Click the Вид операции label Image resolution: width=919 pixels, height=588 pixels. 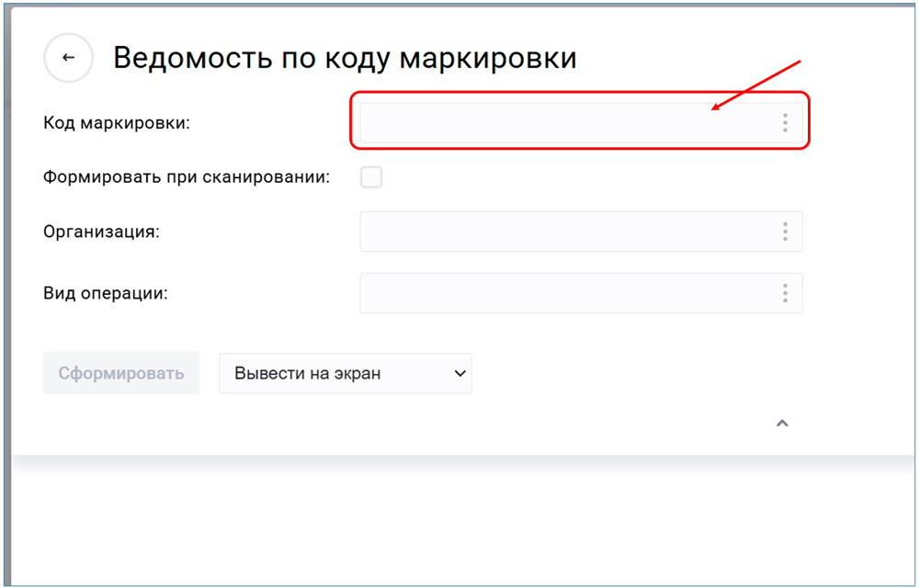105,294
